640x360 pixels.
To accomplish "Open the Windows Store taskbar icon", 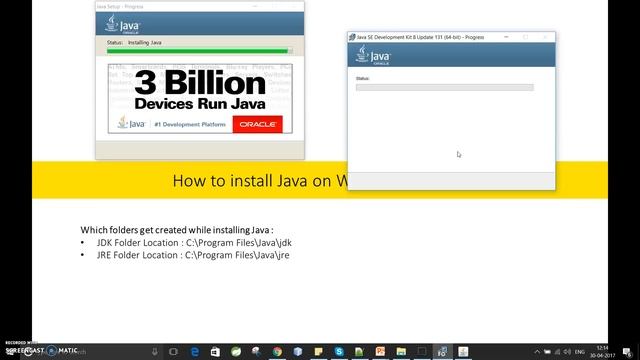I will [x=215, y=351].
